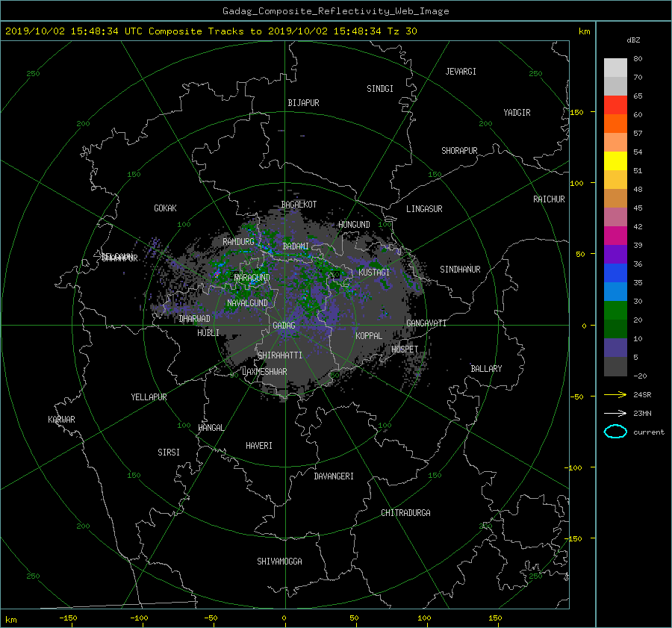Click the SIRSI city label
The height and width of the screenshot is (628, 672).
[169, 453]
